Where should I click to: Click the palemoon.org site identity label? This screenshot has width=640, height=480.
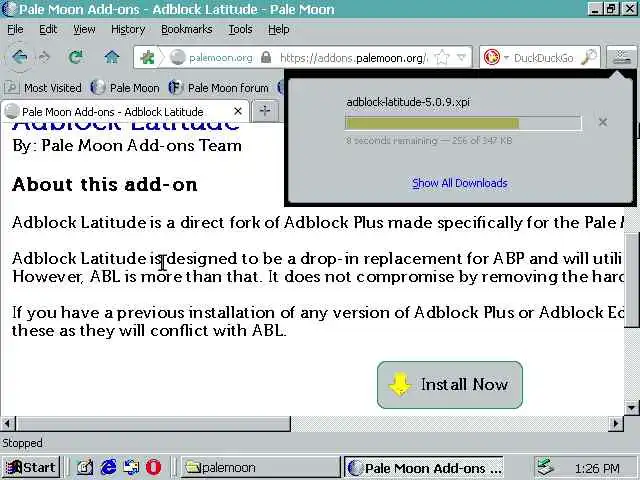coord(220,58)
